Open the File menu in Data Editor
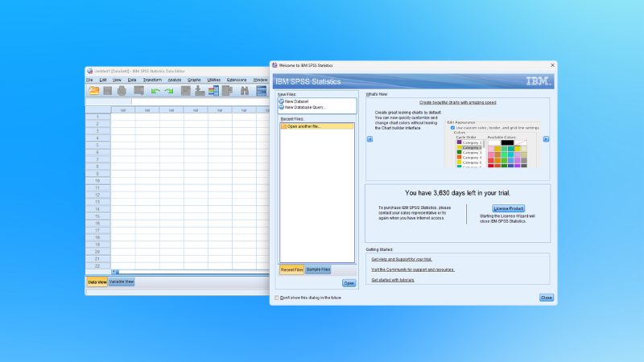 (x=89, y=80)
